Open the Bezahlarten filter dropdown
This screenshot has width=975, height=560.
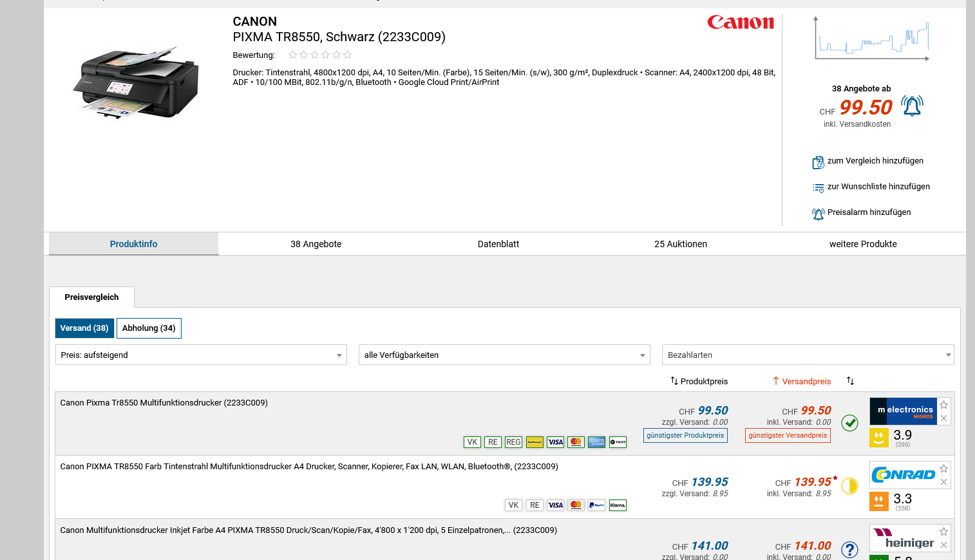tap(808, 355)
